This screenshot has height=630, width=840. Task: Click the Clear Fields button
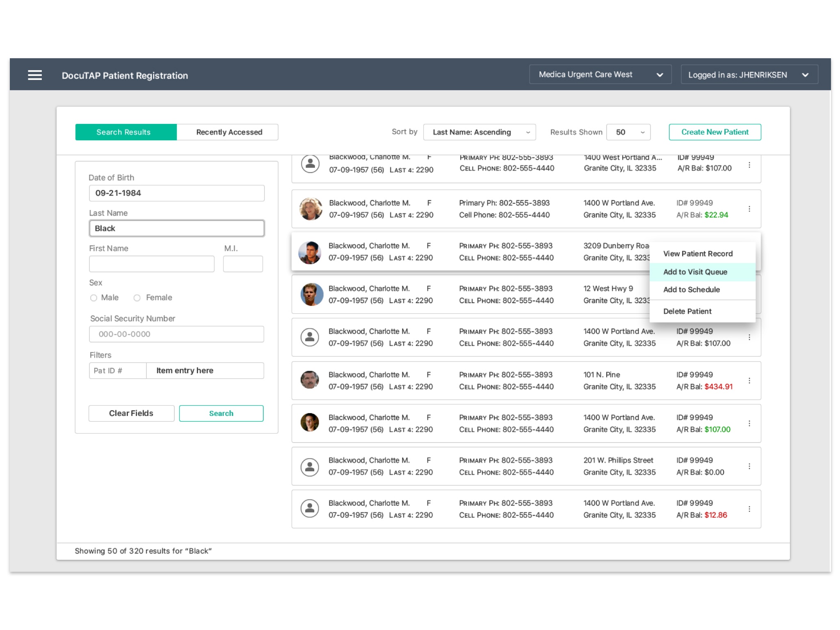pyautogui.click(x=131, y=413)
